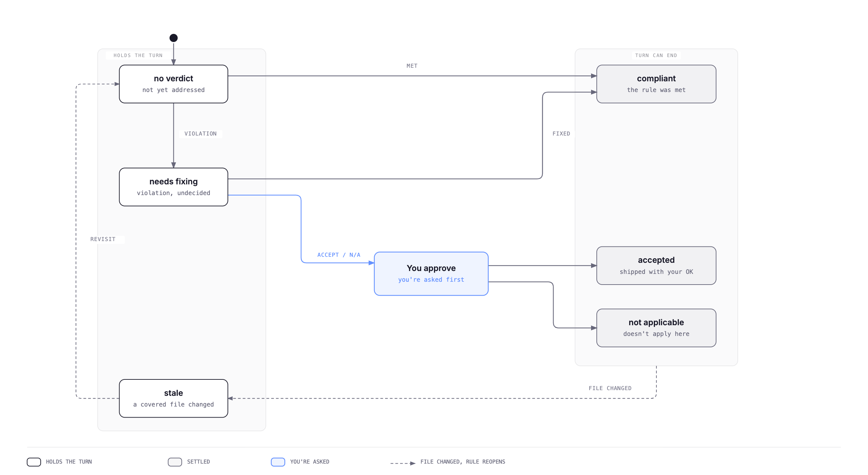
Task: Click the 'TURN CAN END' group title
Action: pyautogui.click(x=656, y=55)
